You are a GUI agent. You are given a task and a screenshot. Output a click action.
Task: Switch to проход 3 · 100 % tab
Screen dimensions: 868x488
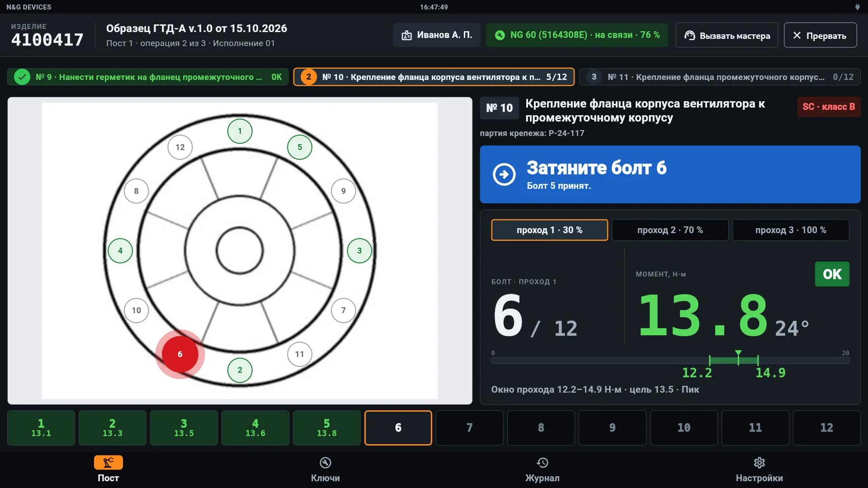[x=791, y=230]
